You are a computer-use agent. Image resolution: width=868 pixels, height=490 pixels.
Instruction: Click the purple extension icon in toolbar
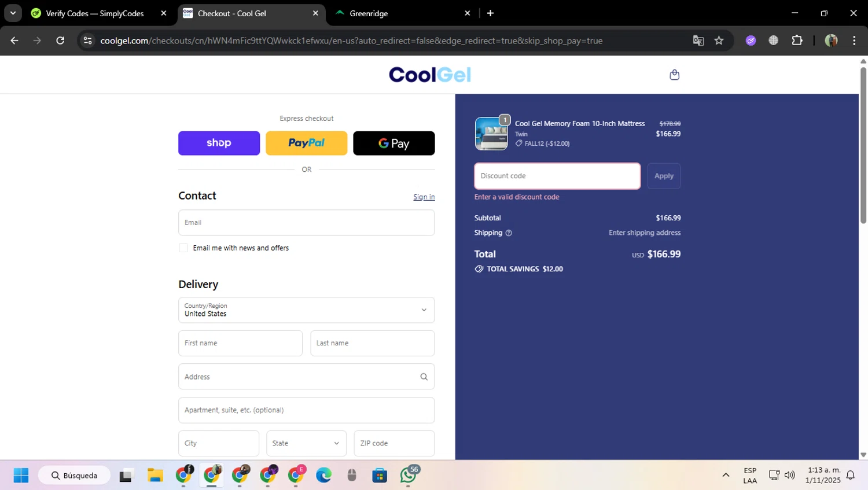click(x=751, y=40)
